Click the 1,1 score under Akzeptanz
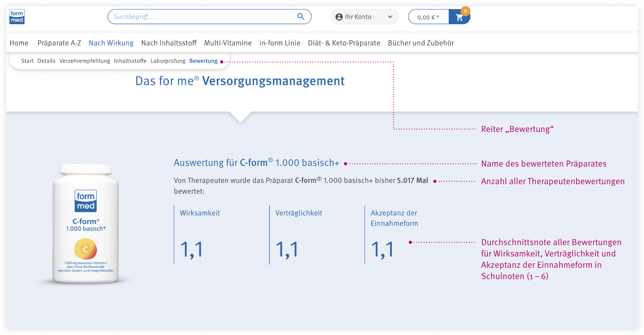The image size is (644, 335). pyautogui.click(x=382, y=250)
